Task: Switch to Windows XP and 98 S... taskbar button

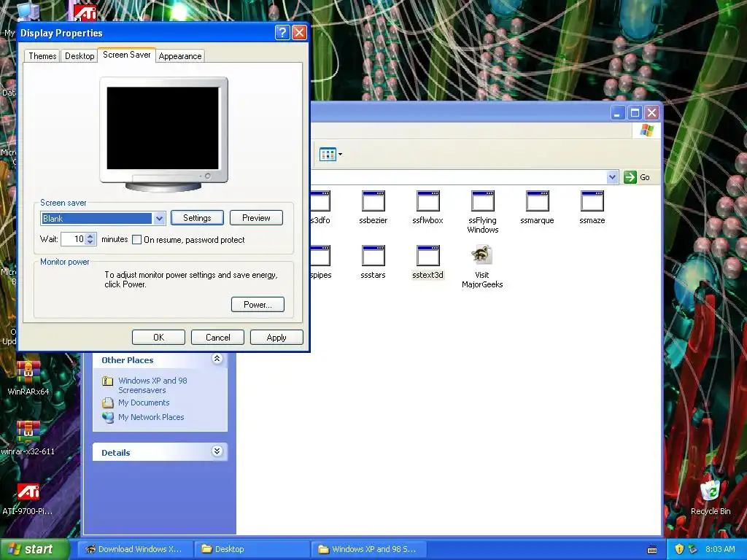Action: tap(368, 549)
